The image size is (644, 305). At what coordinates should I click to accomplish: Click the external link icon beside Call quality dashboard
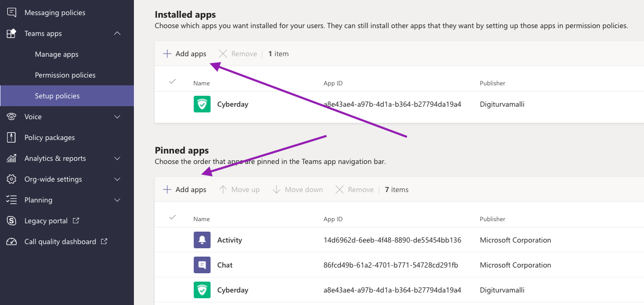click(x=104, y=242)
